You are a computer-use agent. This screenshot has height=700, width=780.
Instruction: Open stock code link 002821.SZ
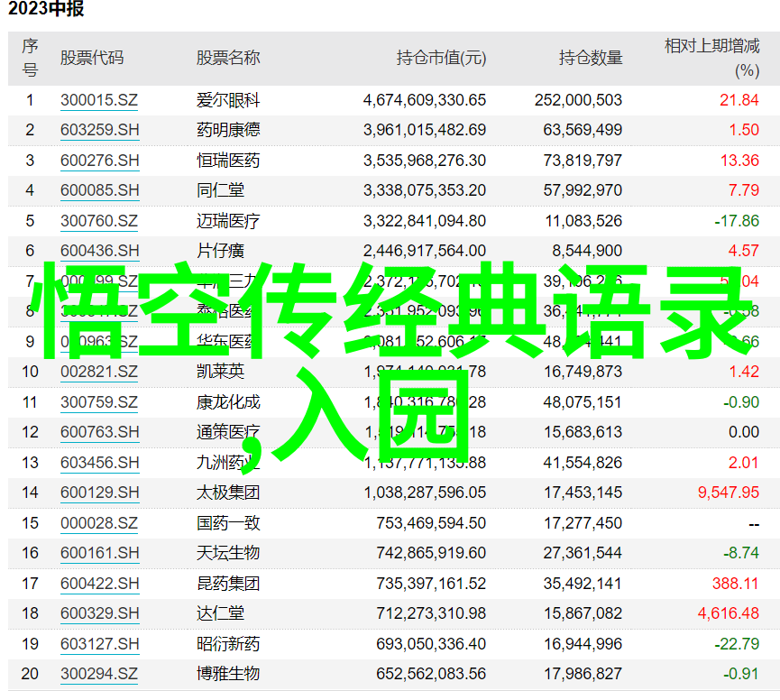click(x=99, y=372)
